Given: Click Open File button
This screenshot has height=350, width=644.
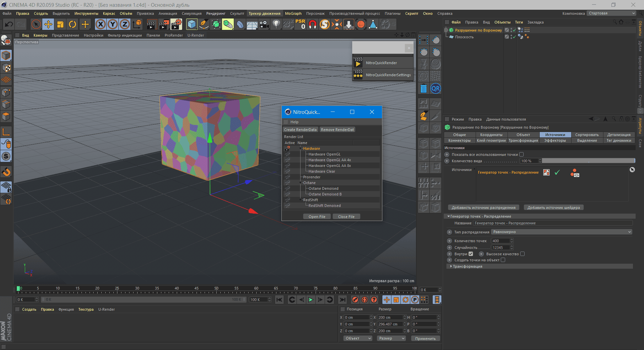Looking at the screenshot, I should [317, 217].
